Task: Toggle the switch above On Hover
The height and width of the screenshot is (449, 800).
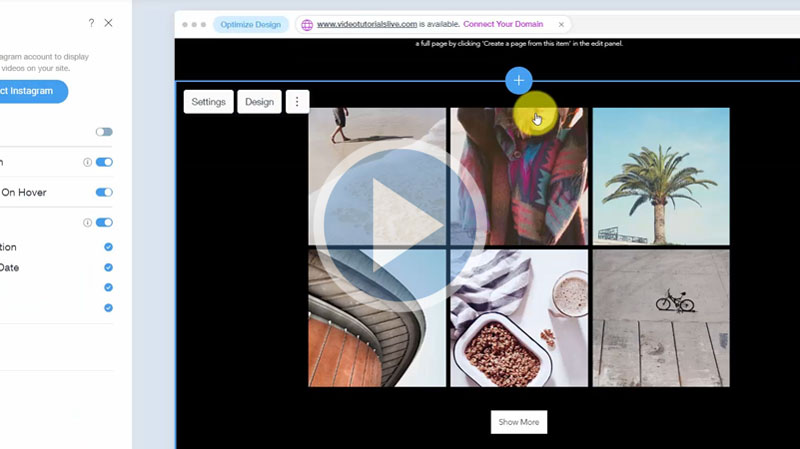Action: tap(104, 162)
